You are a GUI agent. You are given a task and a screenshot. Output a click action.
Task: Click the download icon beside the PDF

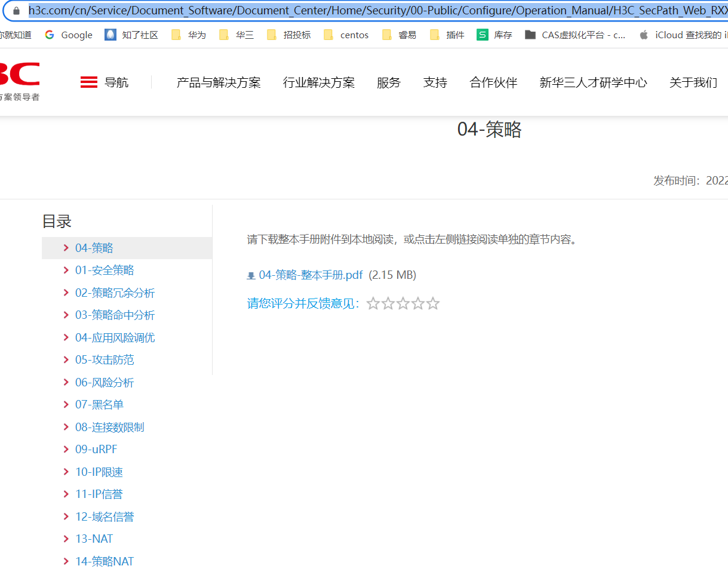point(251,276)
